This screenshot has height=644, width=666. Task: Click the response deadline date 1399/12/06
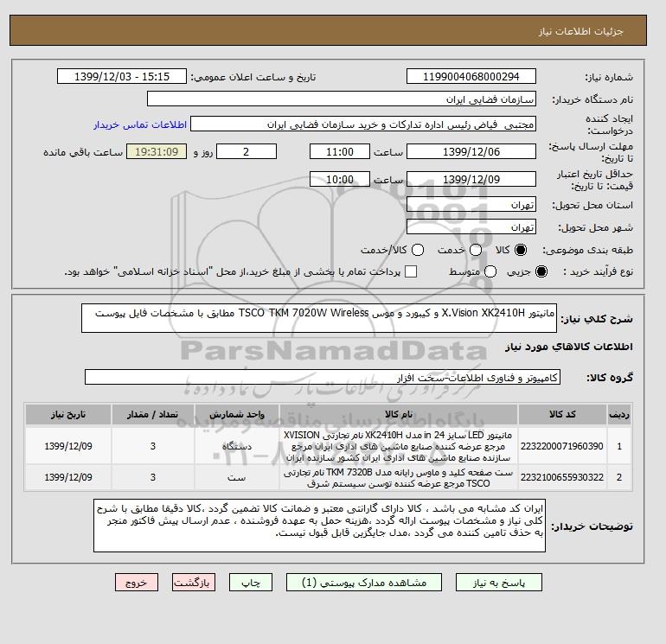(471, 151)
